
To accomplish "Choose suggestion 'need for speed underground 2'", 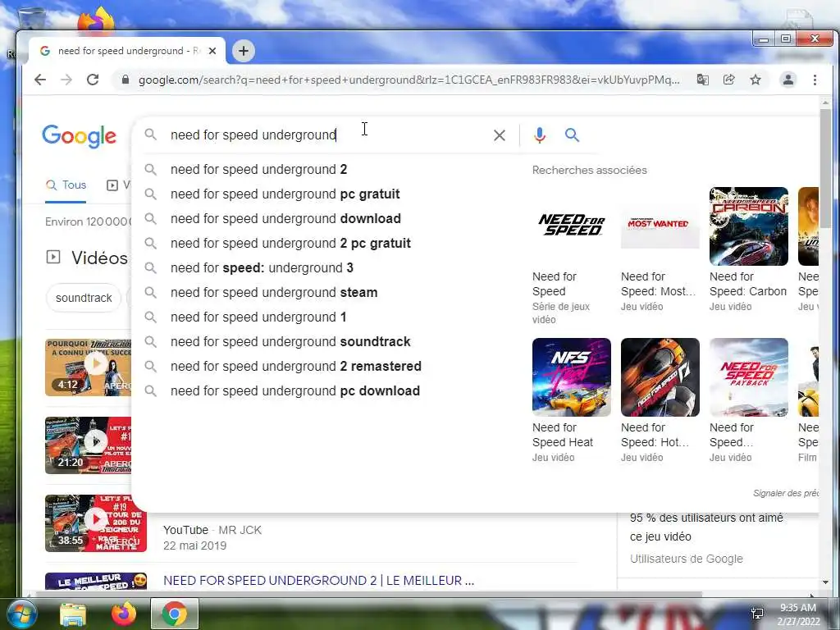I will [258, 169].
